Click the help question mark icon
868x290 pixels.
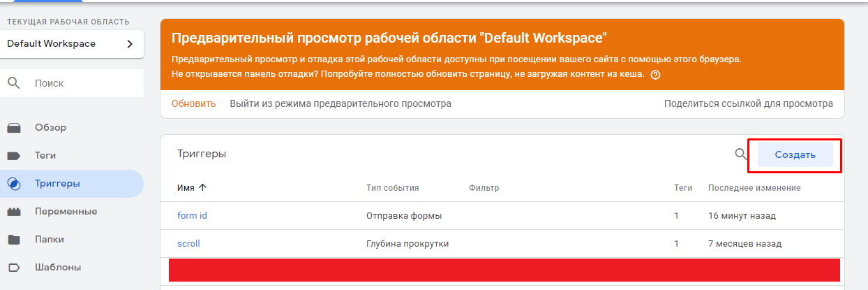[655, 75]
